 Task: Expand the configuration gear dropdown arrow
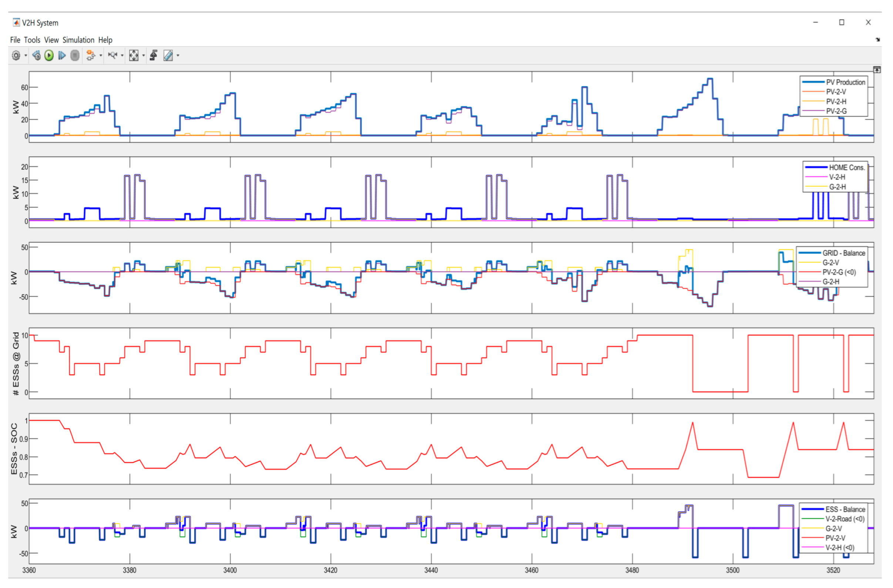click(26, 55)
